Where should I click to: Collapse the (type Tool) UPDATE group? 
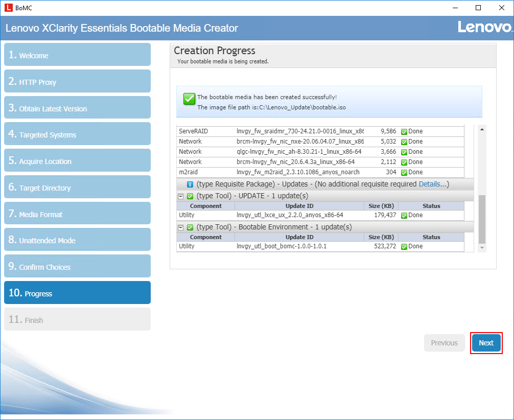tap(180, 196)
